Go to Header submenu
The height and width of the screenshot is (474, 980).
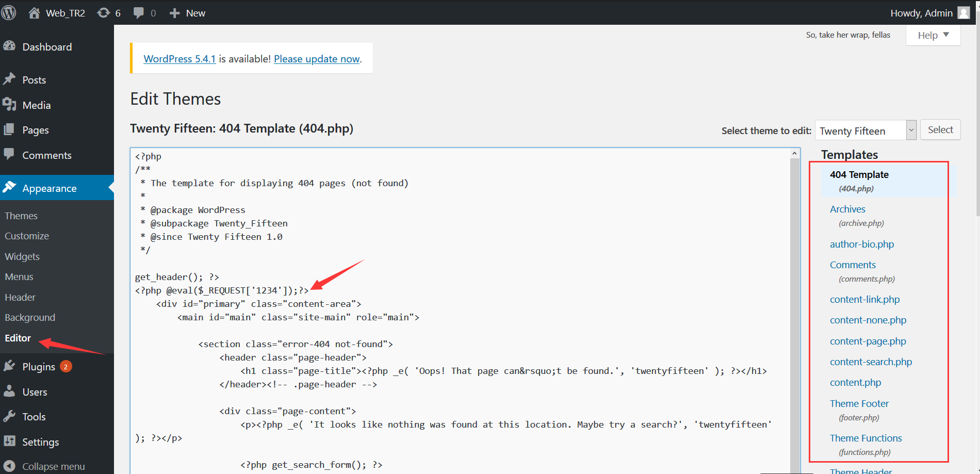[20, 297]
